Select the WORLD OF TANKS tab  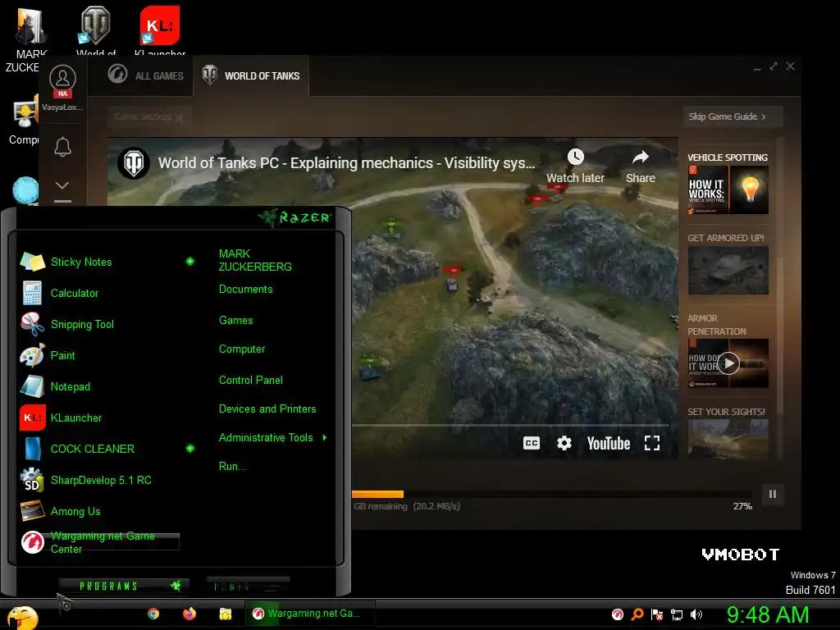pyautogui.click(x=252, y=75)
